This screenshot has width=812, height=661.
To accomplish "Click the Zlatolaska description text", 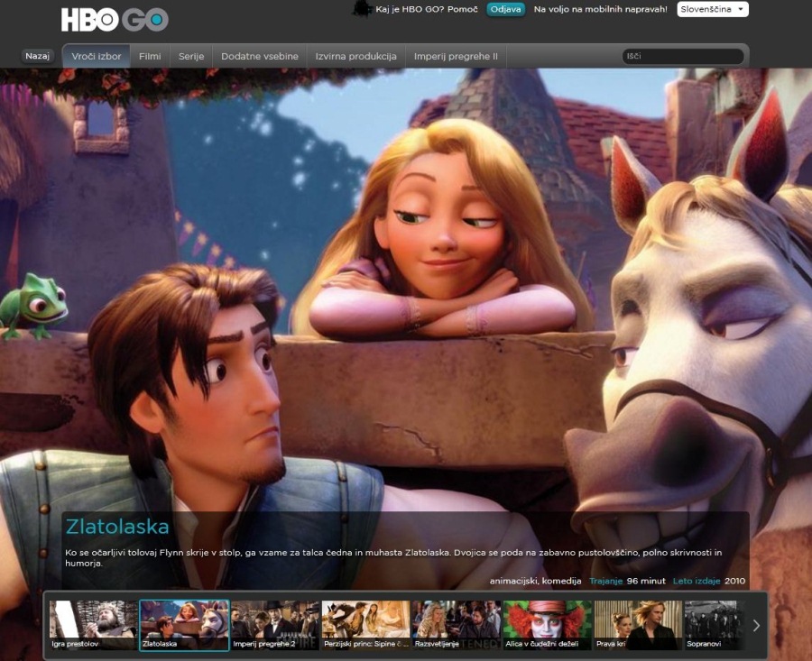I will click(393, 557).
